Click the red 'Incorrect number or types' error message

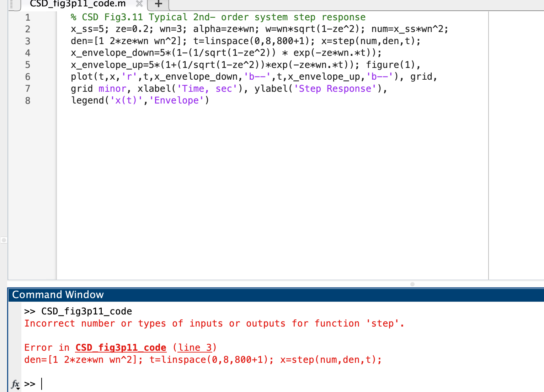(x=214, y=323)
